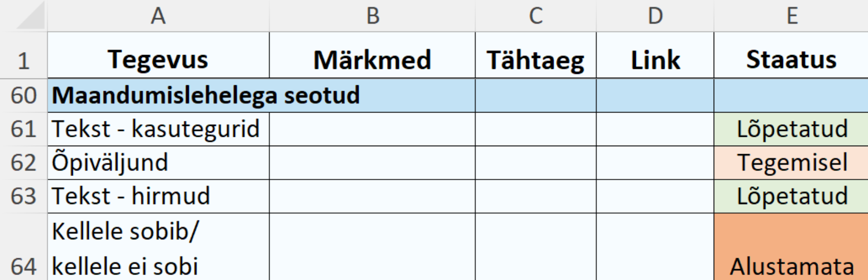
Task: Click the Märkmed header cell
Action: pos(372,59)
